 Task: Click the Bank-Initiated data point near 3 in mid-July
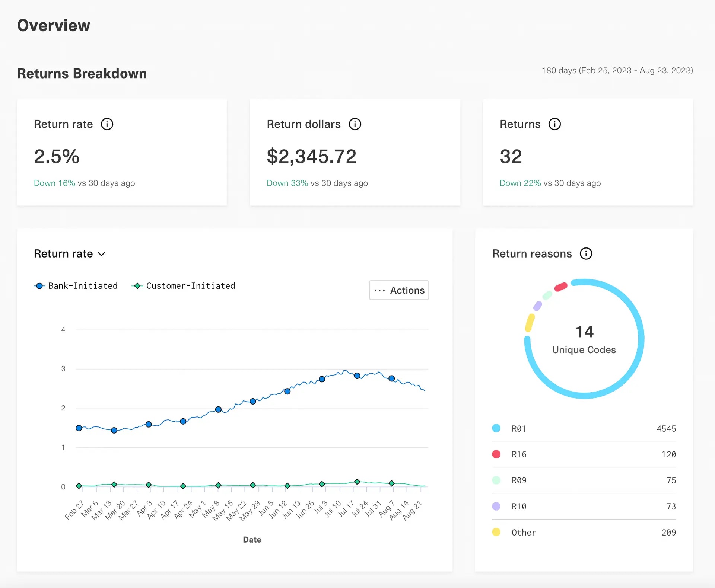[357, 376]
